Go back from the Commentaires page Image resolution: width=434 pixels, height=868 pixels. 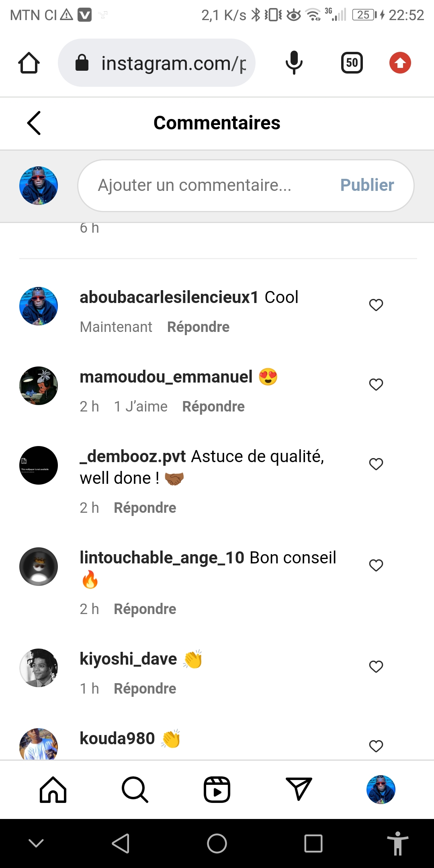pyautogui.click(x=34, y=123)
